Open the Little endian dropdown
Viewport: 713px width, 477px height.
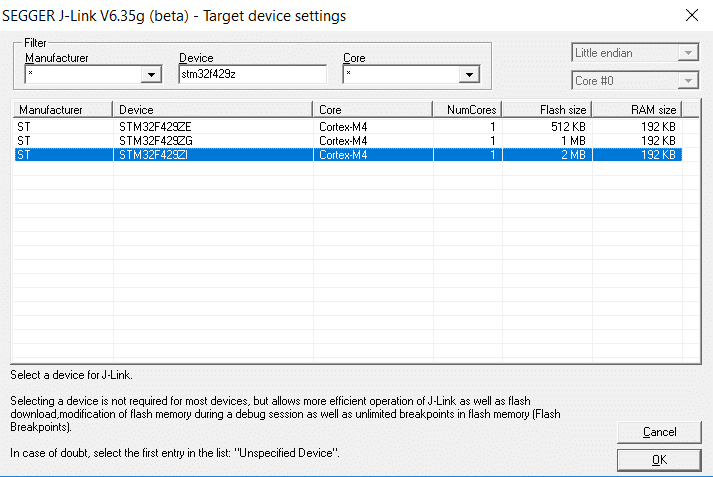(687, 53)
